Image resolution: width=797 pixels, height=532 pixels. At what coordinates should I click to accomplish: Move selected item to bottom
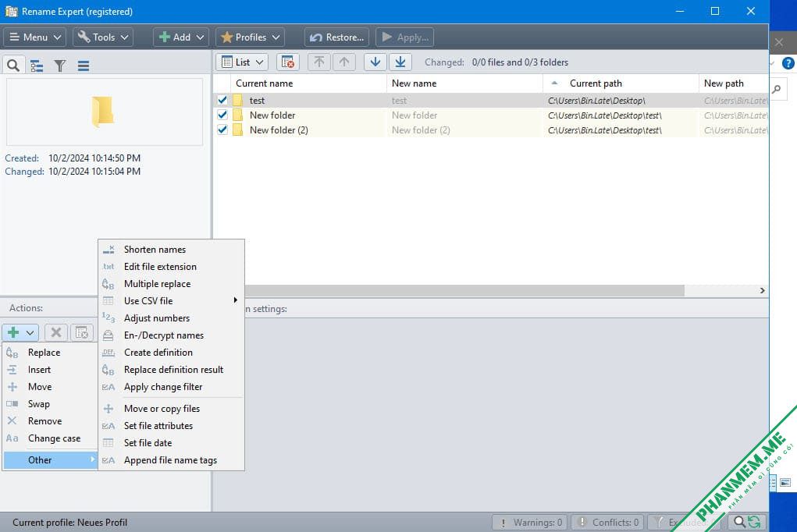click(400, 62)
